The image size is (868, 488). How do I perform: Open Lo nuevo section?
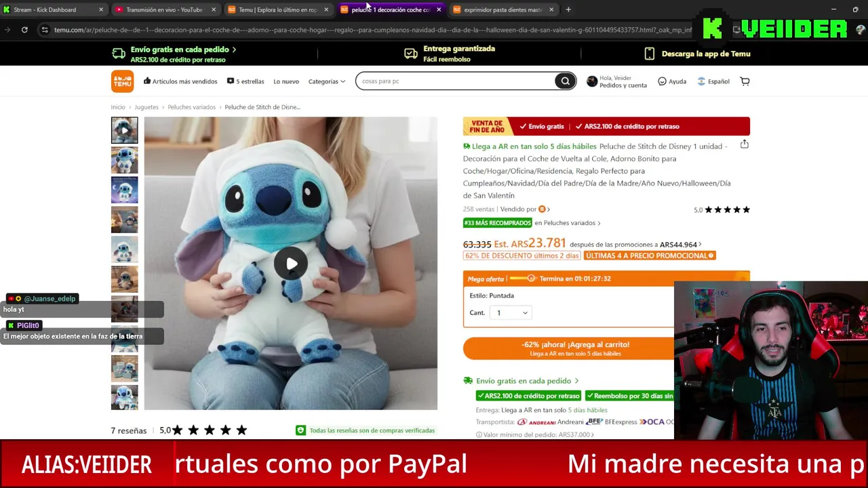(x=286, y=81)
